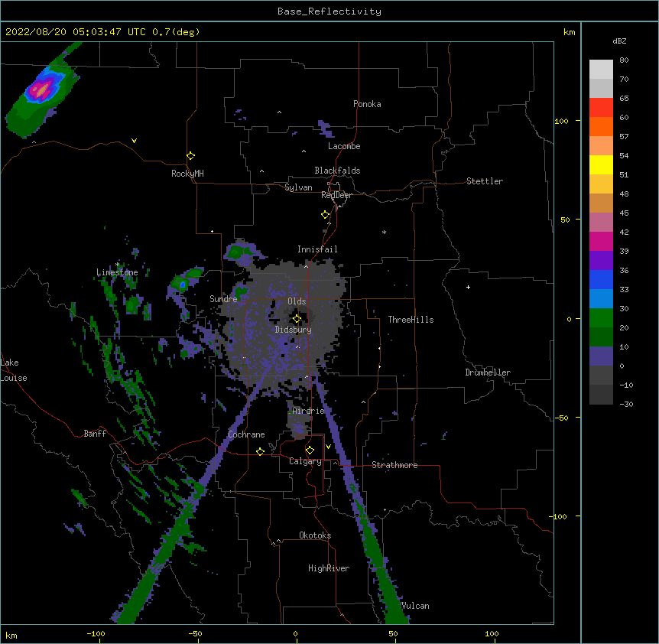Image resolution: width=659 pixels, height=644 pixels.
Task: Click the Limestone label
Action: click(x=117, y=272)
